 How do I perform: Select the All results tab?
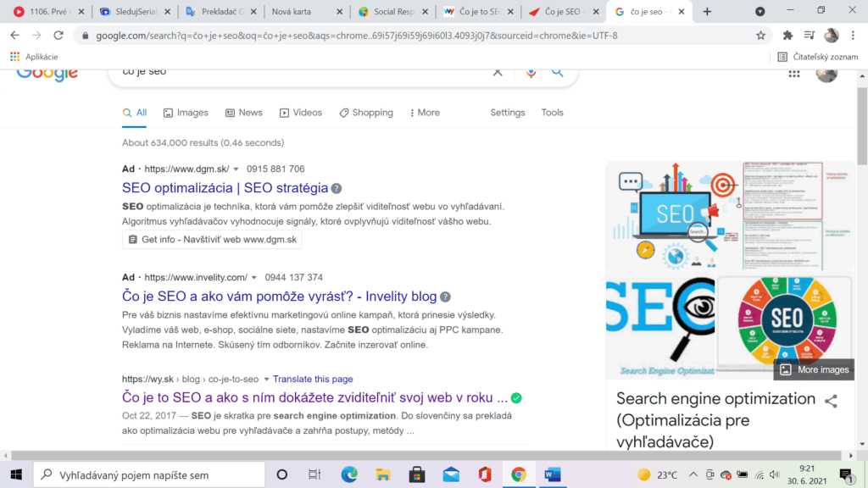click(x=135, y=113)
